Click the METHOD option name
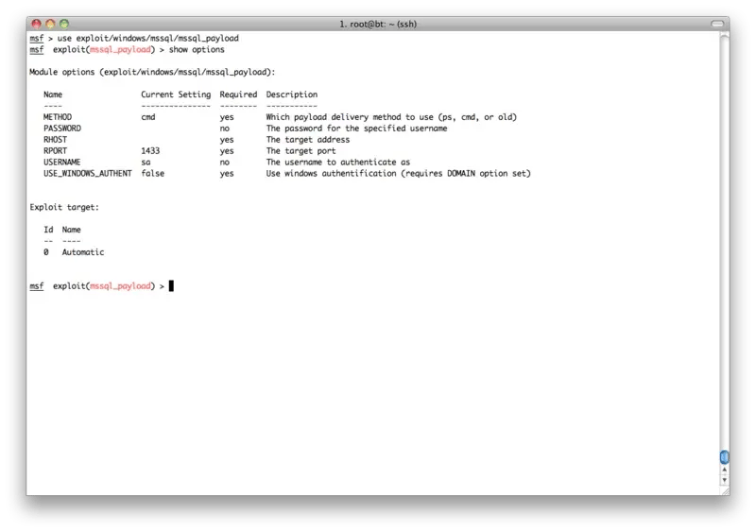Viewport: 756px width, 532px height. [58, 117]
